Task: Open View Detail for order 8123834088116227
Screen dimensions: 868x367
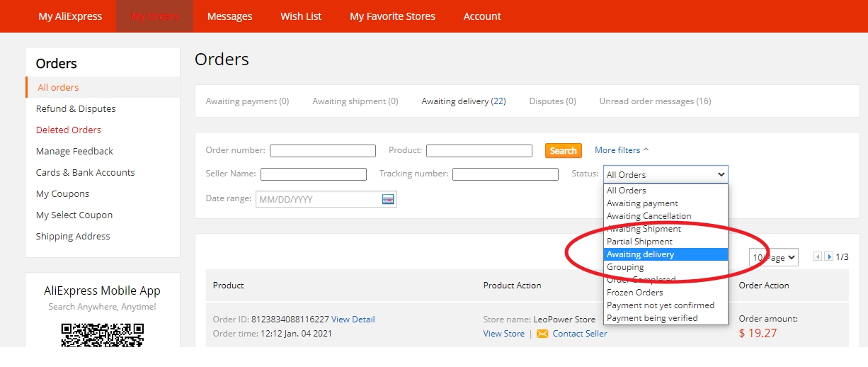Action: [x=353, y=320]
